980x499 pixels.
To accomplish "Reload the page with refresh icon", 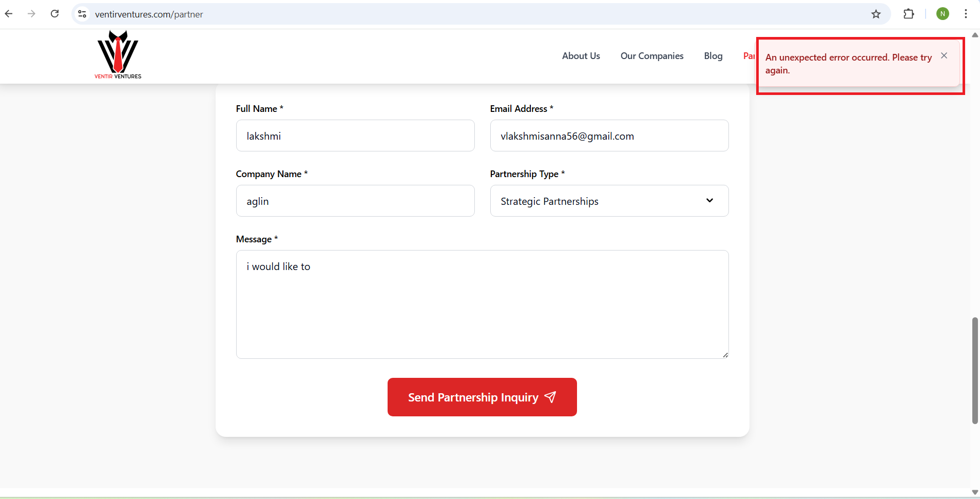I will (54, 14).
